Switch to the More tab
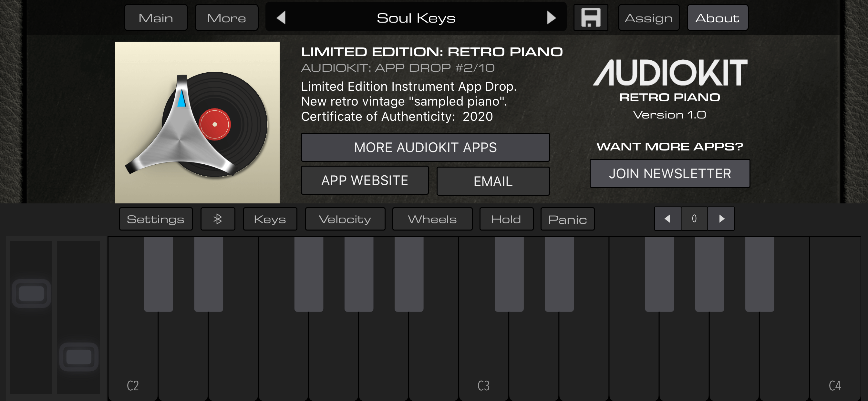 pyautogui.click(x=226, y=17)
